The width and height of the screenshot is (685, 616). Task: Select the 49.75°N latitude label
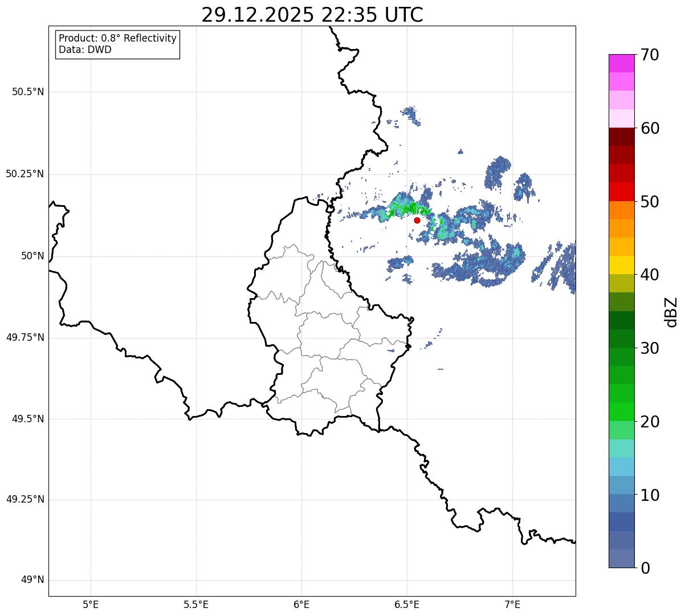pyautogui.click(x=25, y=337)
